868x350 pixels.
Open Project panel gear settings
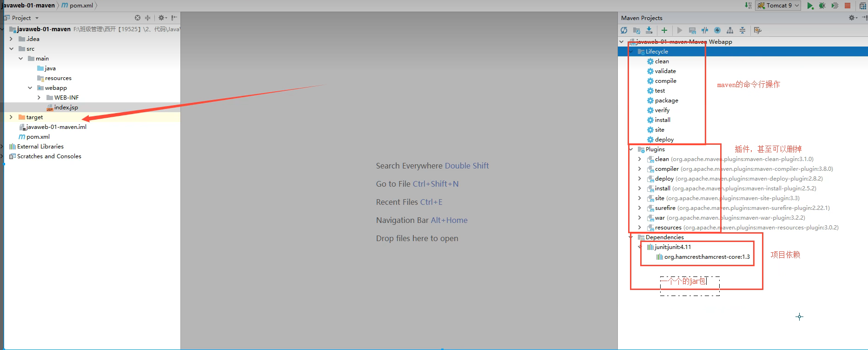tap(162, 18)
